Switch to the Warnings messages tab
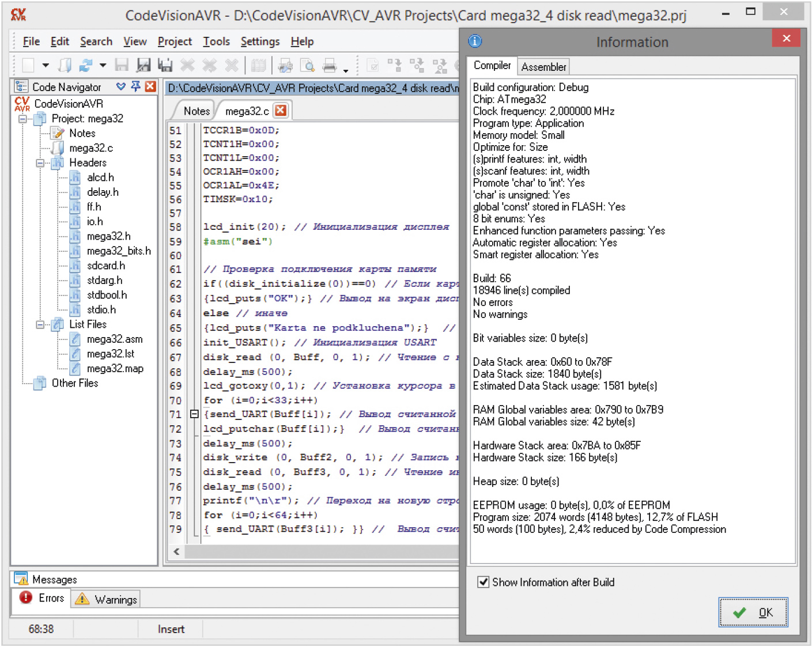Screen dimensions: 812x647 106,599
